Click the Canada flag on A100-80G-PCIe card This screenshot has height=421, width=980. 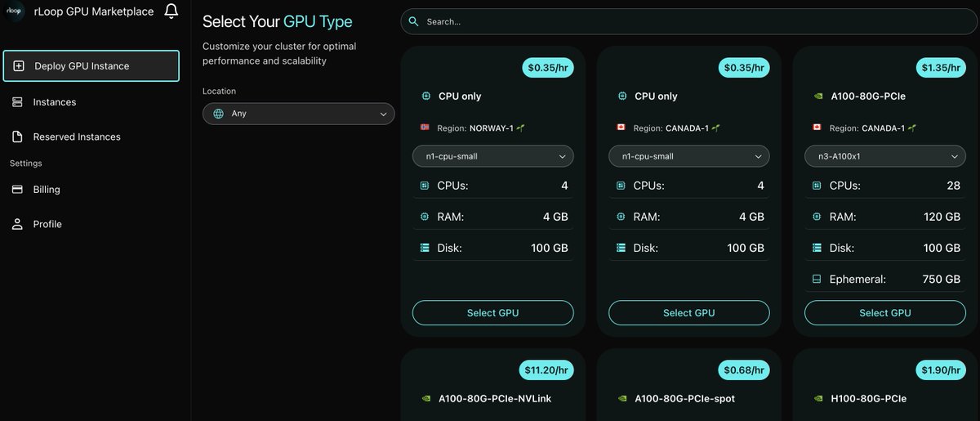(x=817, y=128)
